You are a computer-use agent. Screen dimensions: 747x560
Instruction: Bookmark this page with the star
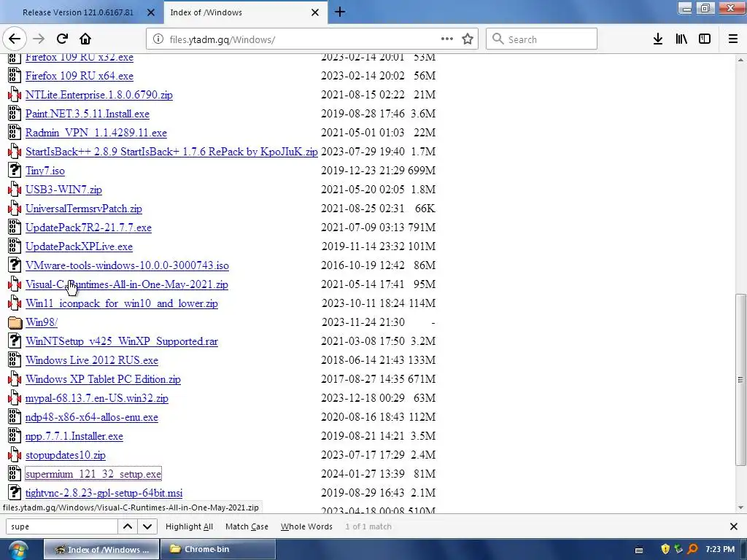pyautogui.click(x=468, y=39)
